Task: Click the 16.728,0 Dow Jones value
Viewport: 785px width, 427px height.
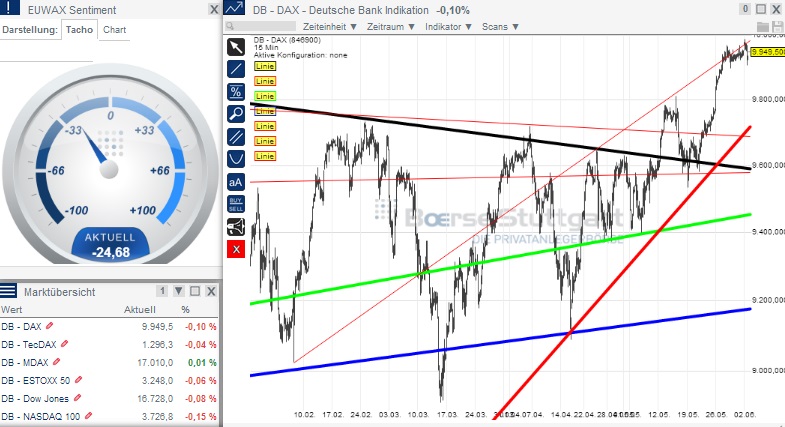Action: tap(155, 398)
